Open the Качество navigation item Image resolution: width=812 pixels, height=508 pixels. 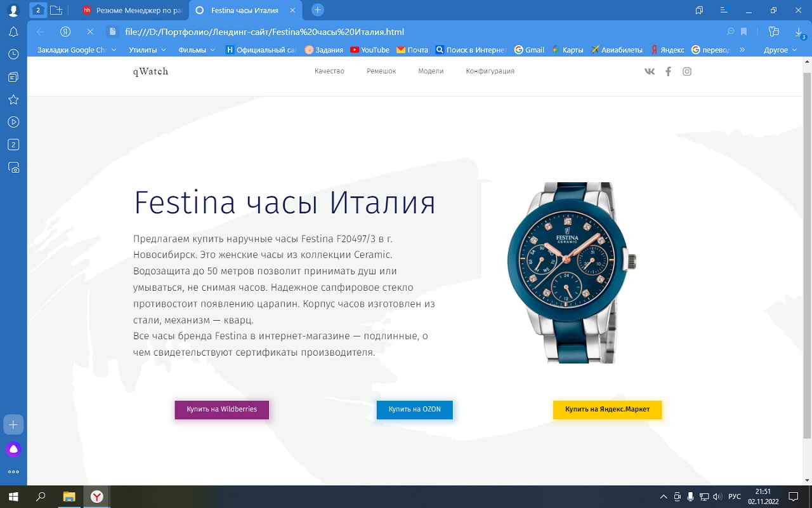coord(329,71)
